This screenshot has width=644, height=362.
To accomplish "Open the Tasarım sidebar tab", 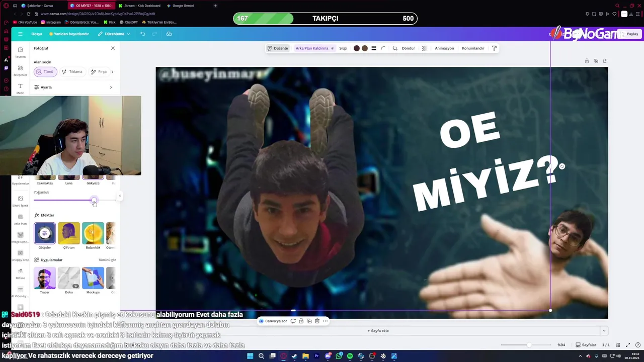I will 20,52.
